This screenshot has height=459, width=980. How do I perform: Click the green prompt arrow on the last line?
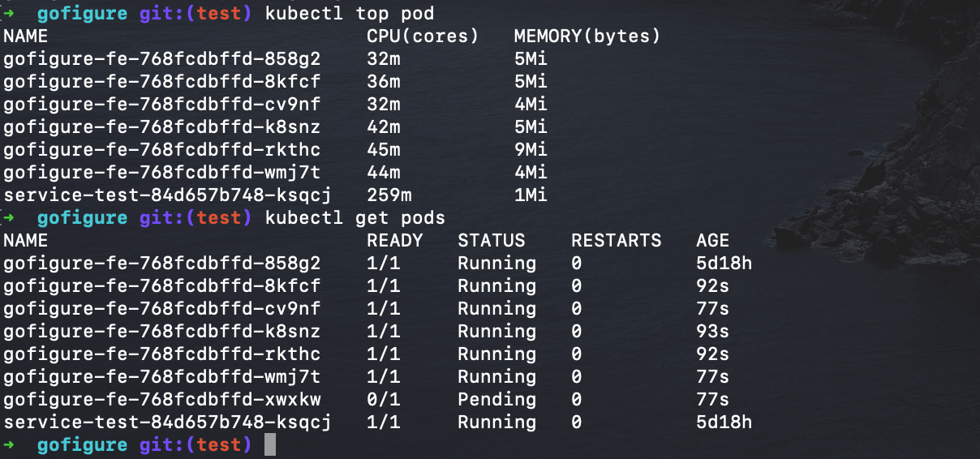pos(9,444)
